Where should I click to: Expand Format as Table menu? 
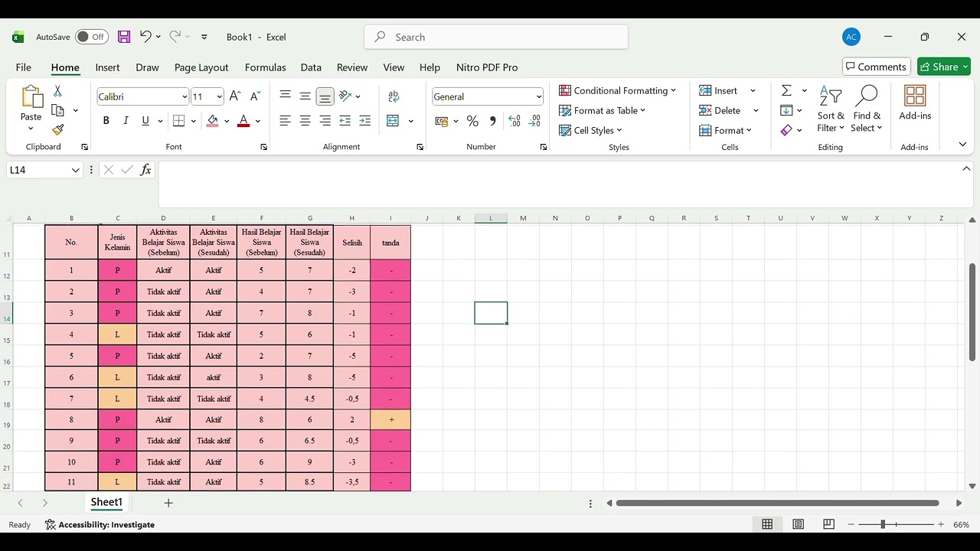point(602,110)
